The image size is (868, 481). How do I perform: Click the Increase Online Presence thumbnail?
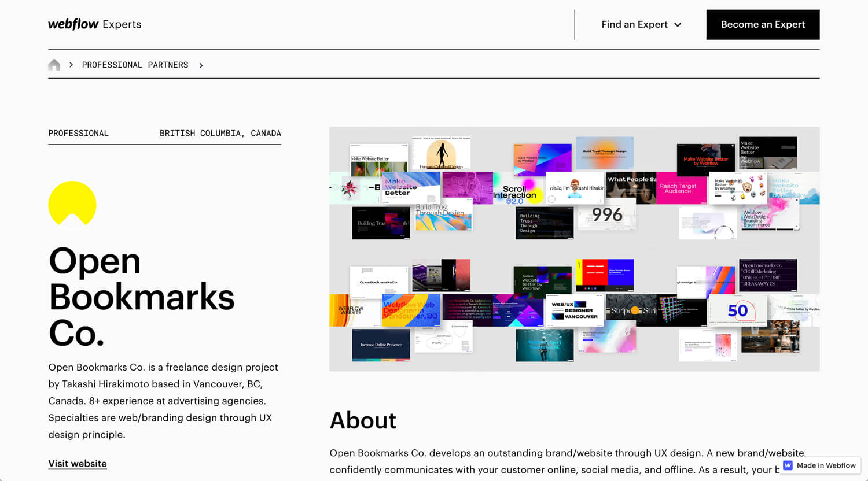(x=381, y=345)
